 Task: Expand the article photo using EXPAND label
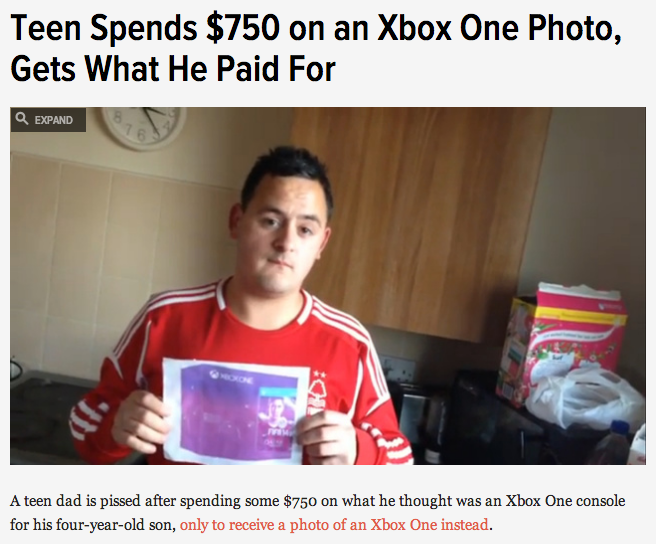coord(54,120)
